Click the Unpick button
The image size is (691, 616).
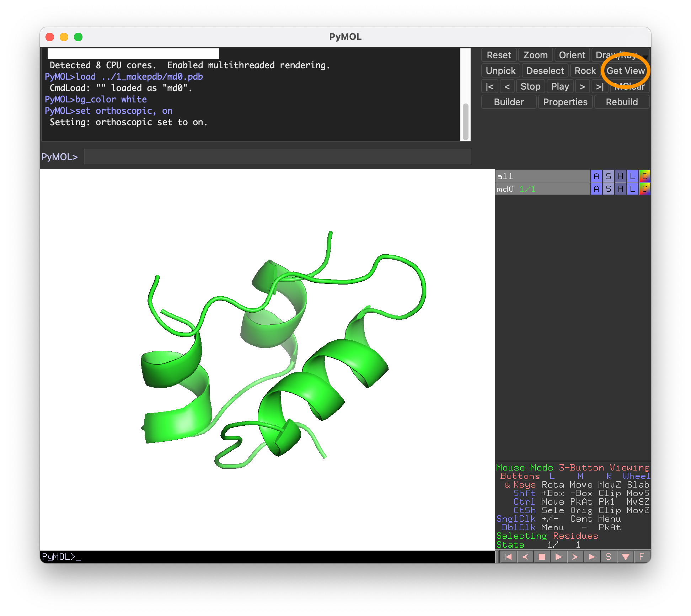click(x=500, y=71)
